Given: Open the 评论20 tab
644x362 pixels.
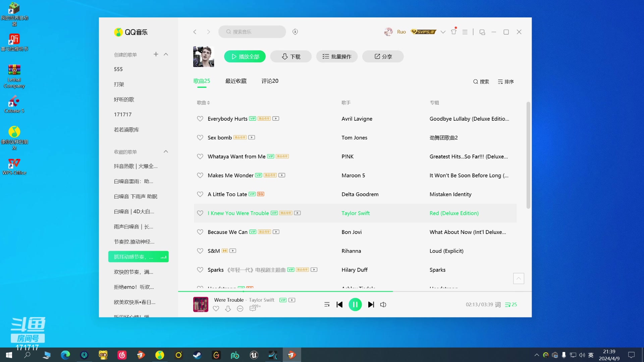Looking at the screenshot, I should coord(270,81).
